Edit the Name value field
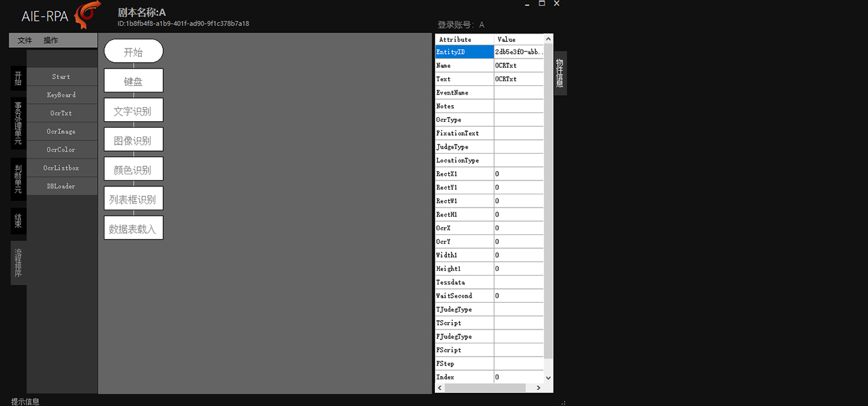 tap(518, 66)
